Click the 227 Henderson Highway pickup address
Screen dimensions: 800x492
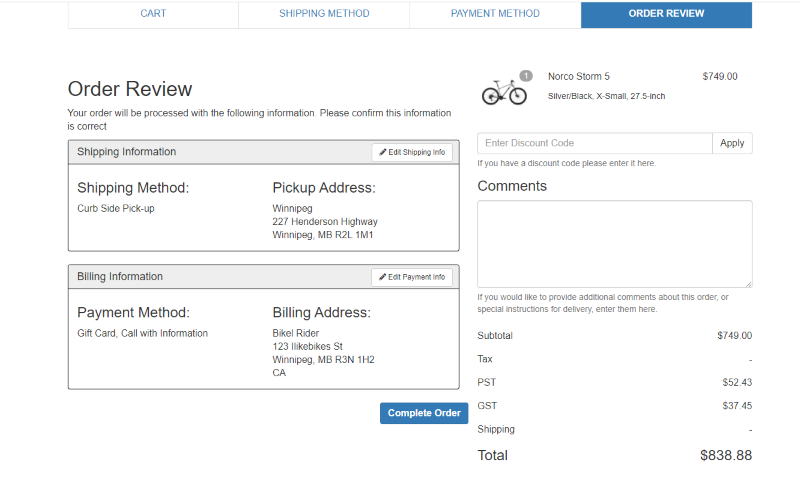[x=325, y=222]
